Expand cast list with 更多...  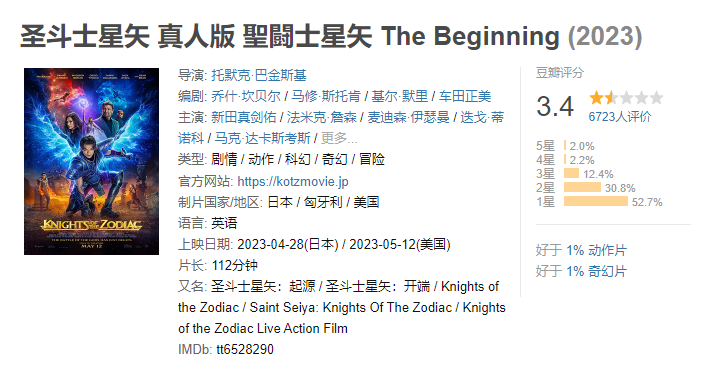[x=339, y=138]
